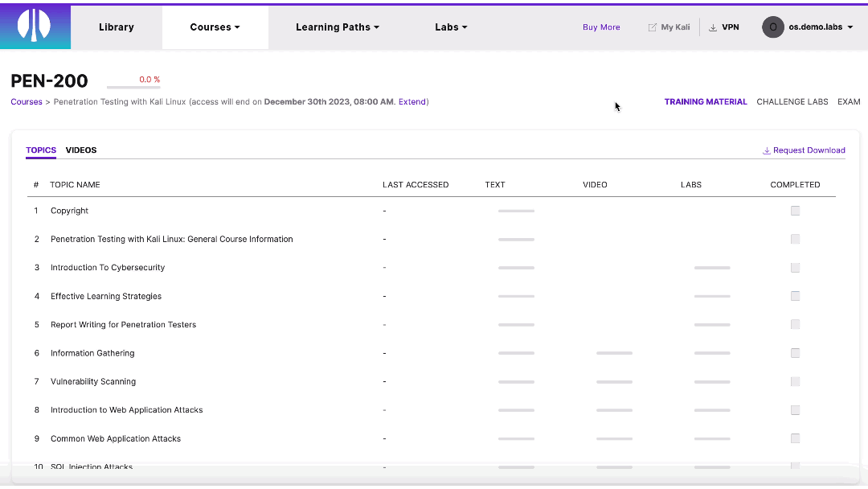
Task: Click the TEXT column header
Action: point(495,185)
